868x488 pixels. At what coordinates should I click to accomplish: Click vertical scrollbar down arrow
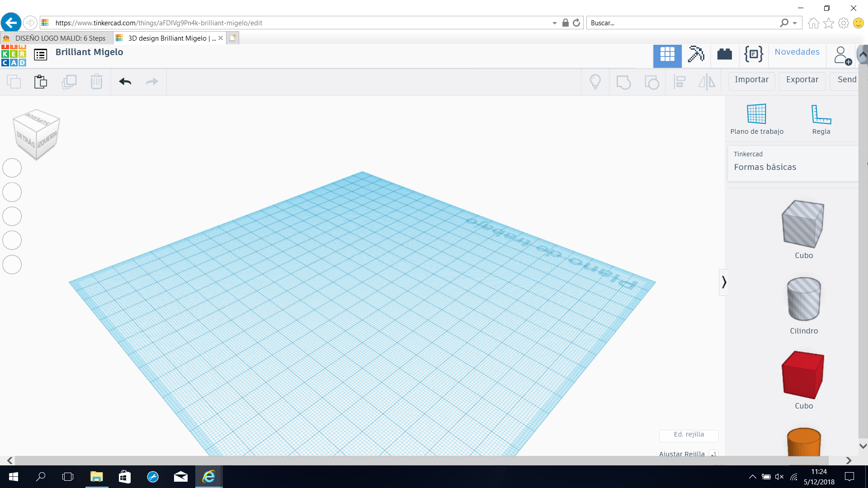863,446
